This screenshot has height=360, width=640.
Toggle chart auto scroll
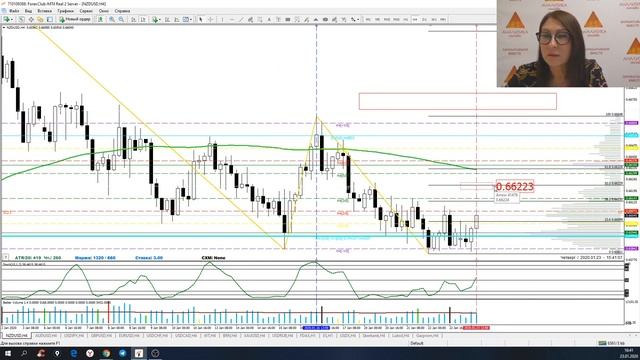coord(133,19)
